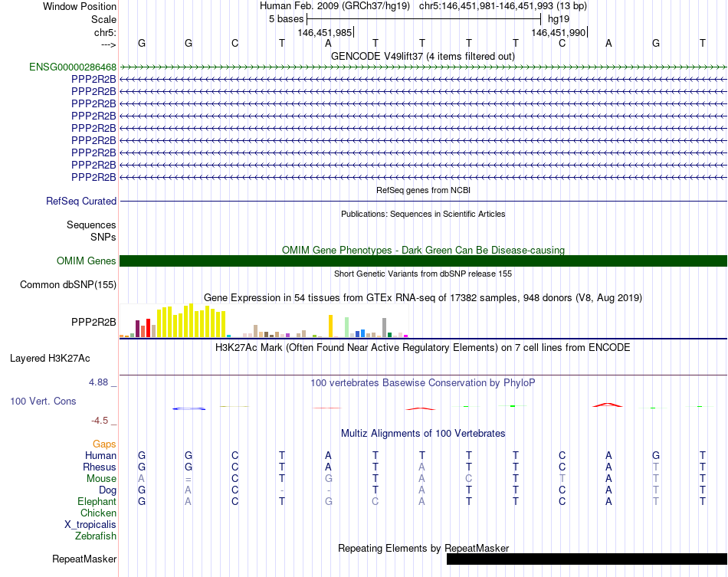Click the Human Feb. 2009 (GRCh37/hg19) assembly text
This screenshot has height=577, width=728.
click(x=335, y=6)
